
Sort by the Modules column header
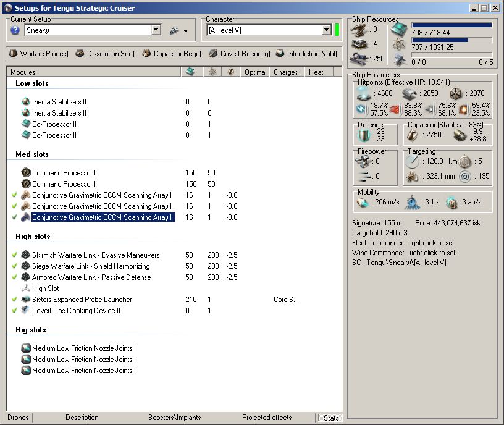coord(94,72)
